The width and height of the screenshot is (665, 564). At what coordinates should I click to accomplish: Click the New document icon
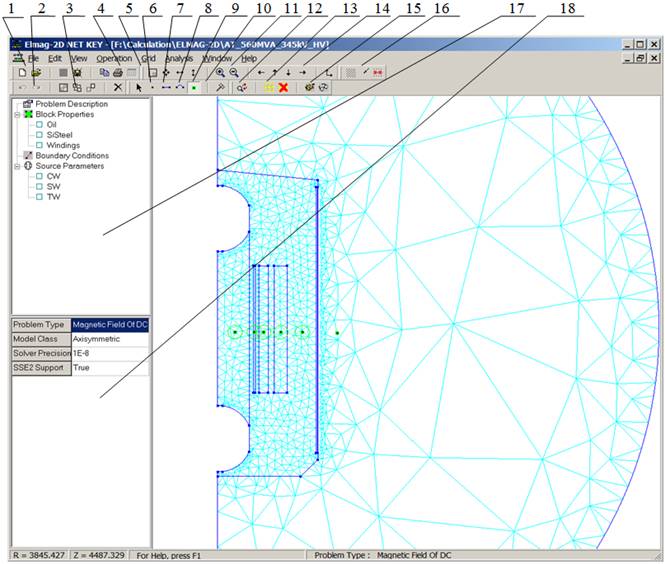(22, 73)
